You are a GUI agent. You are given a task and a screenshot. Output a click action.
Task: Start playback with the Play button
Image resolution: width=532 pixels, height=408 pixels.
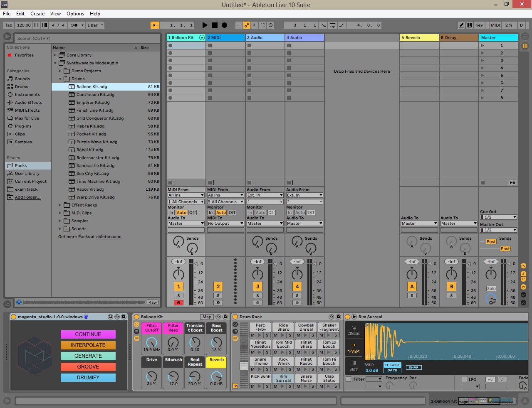click(205, 25)
